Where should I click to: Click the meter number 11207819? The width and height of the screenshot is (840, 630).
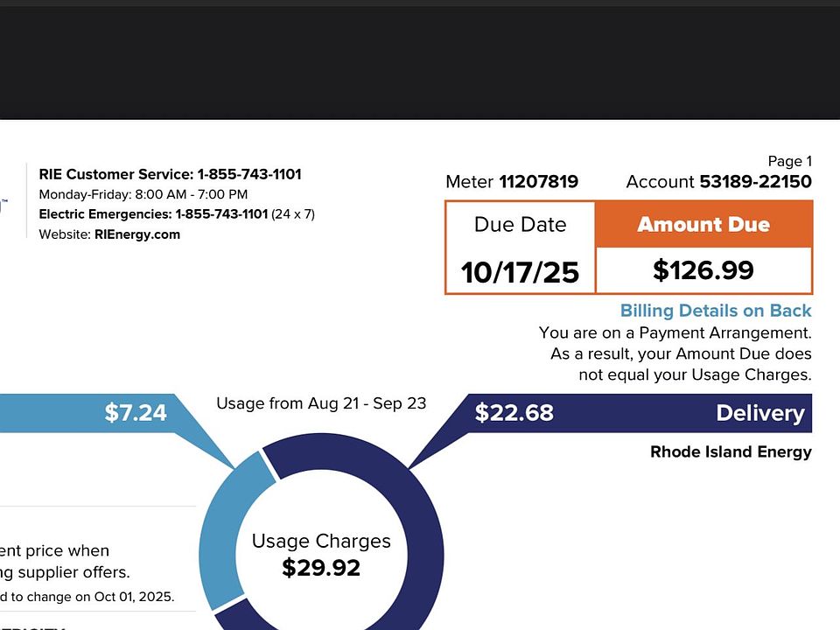(x=538, y=182)
